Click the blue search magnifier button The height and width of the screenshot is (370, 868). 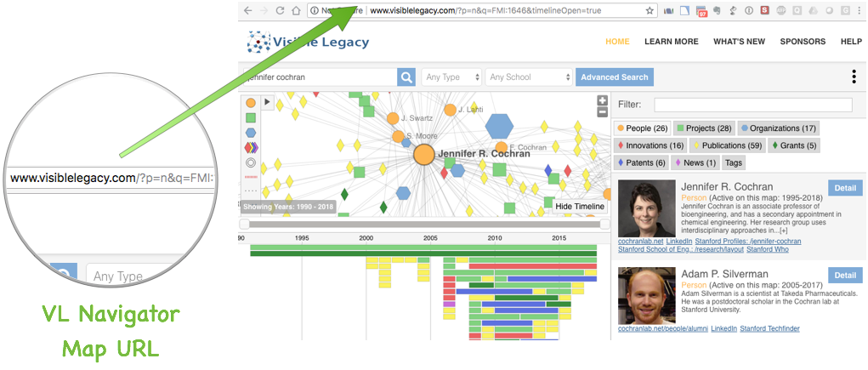coord(406,77)
